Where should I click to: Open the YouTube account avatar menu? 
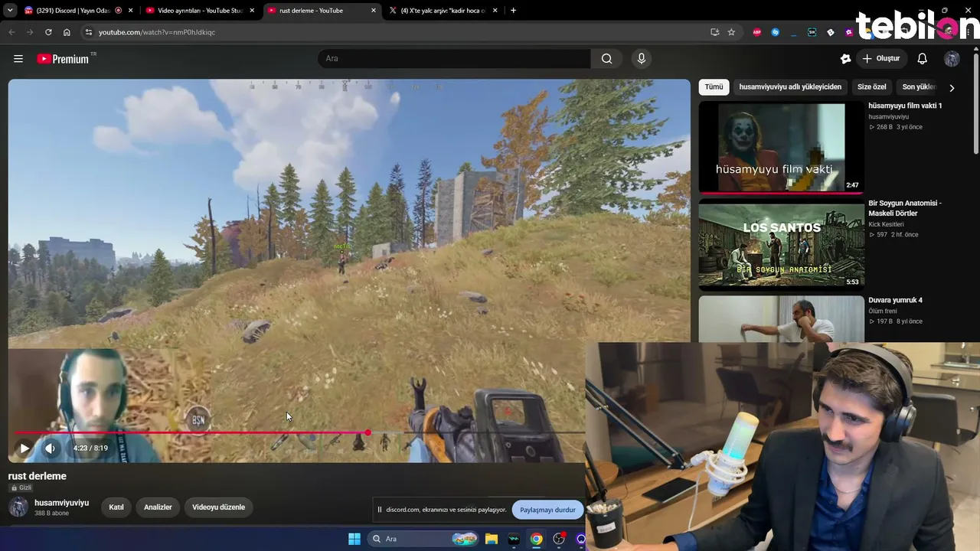tap(952, 59)
